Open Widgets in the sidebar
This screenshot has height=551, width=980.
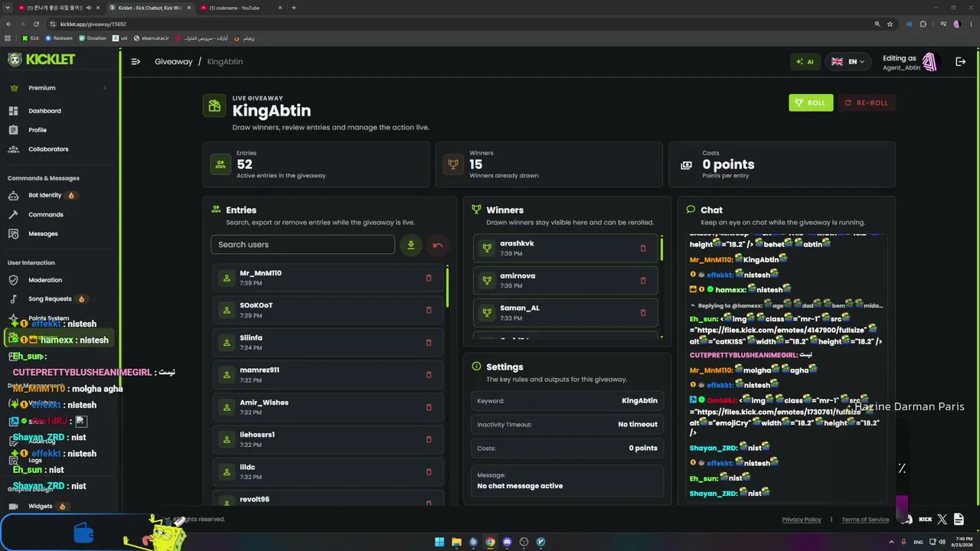point(58,506)
